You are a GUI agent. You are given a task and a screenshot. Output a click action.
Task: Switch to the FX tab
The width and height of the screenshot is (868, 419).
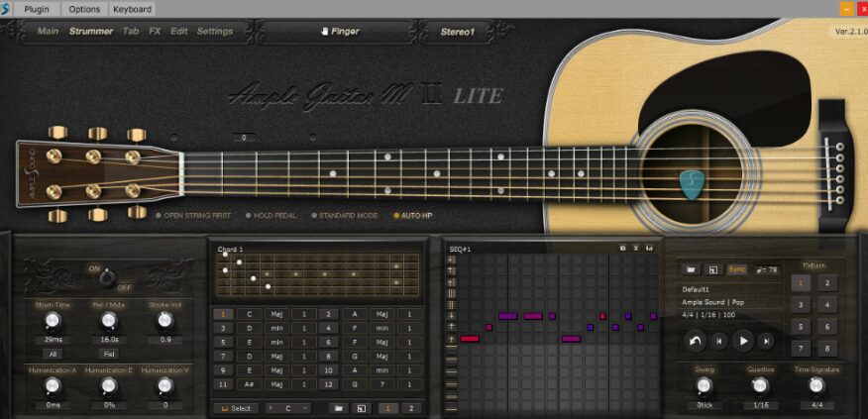(155, 32)
